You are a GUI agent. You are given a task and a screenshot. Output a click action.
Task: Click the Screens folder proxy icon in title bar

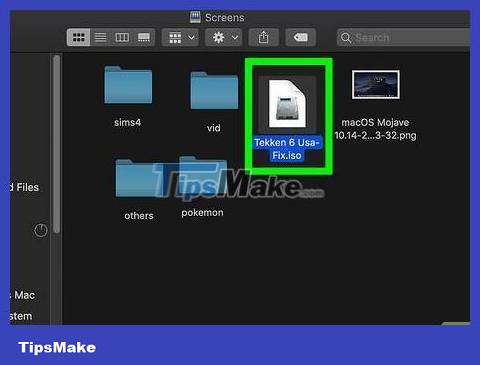pyautogui.click(x=195, y=17)
